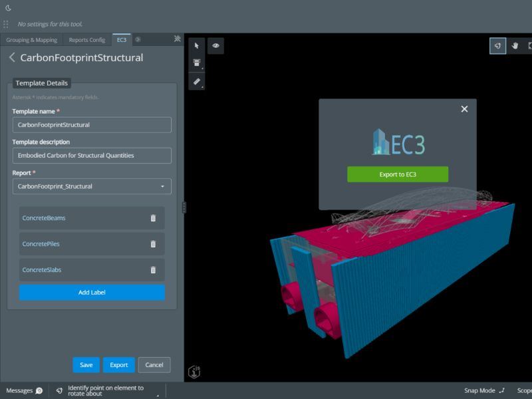
Task: Open the Reports Config tab
Action: [x=87, y=40]
